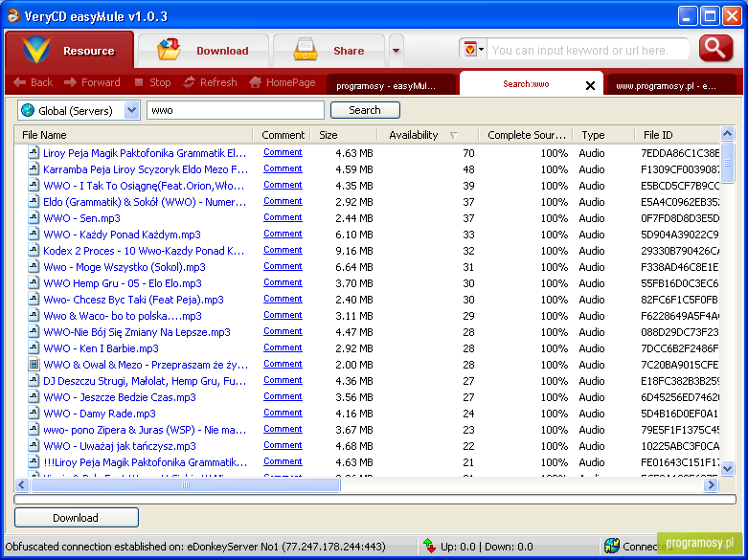
Task: Select file WWO-Nie Bój Się Zmiany Na Lepsze.mp3
Action: pos(136,332)
